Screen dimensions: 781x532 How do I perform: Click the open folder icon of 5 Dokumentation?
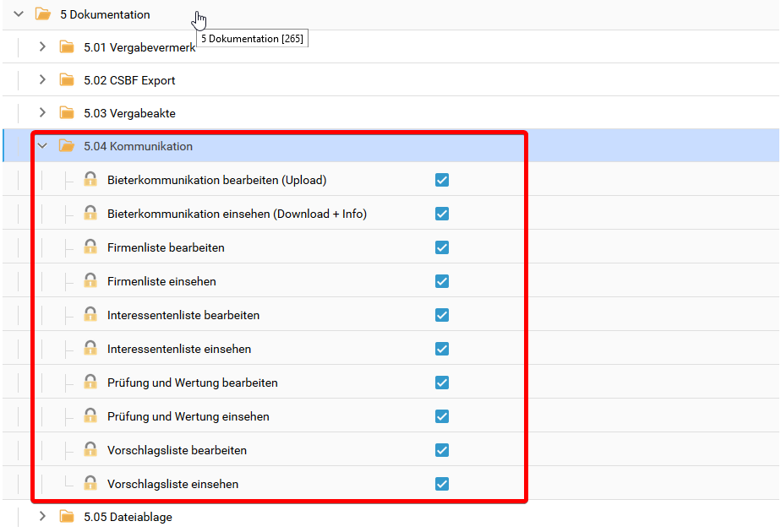click(x=42, y=14)
